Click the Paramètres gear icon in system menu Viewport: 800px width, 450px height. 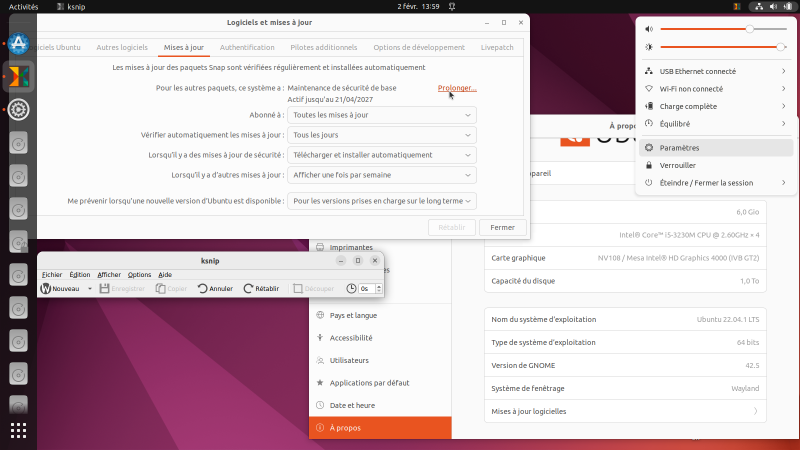[x=649, y=147]
